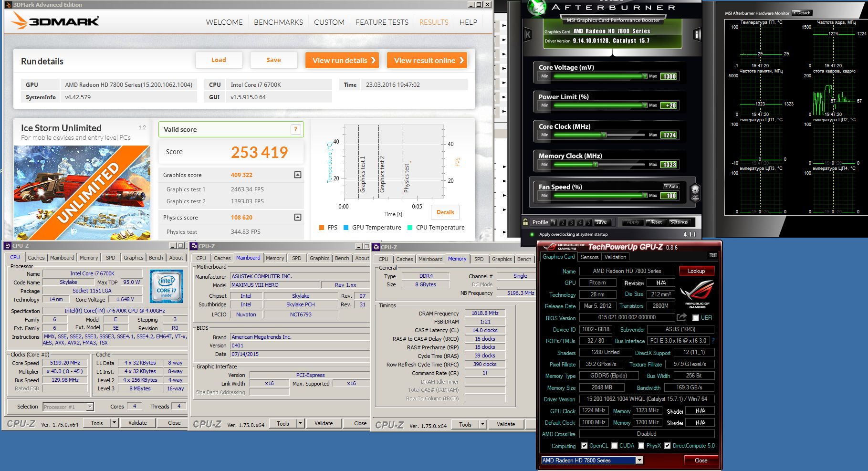Toggle the OpenCL checkbox

click(585, 446)
